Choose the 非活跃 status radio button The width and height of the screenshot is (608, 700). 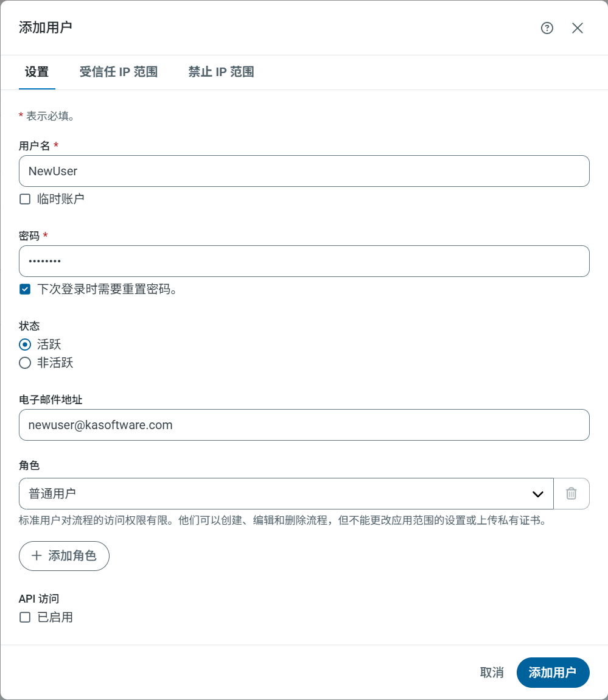click(25, 363)
